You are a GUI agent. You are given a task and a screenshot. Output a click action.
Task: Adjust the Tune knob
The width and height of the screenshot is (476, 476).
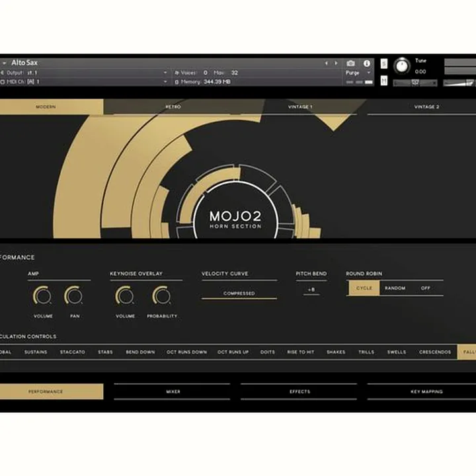point(402,65)
